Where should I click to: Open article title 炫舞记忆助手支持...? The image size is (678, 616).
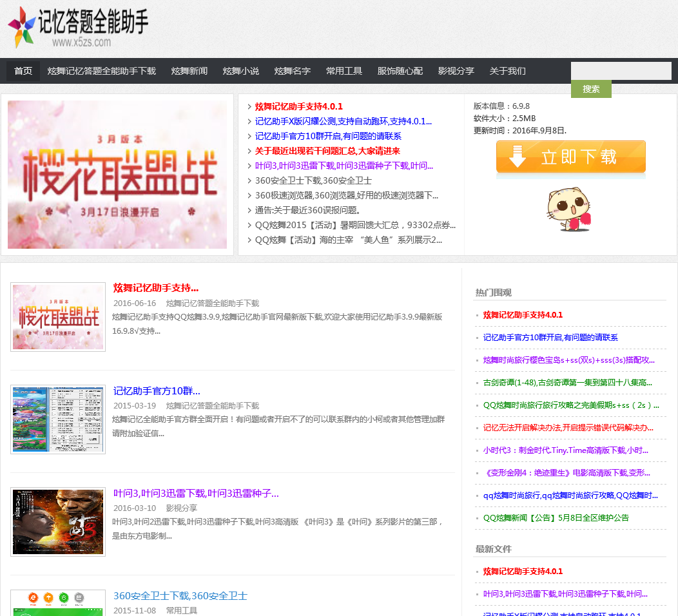156,288
